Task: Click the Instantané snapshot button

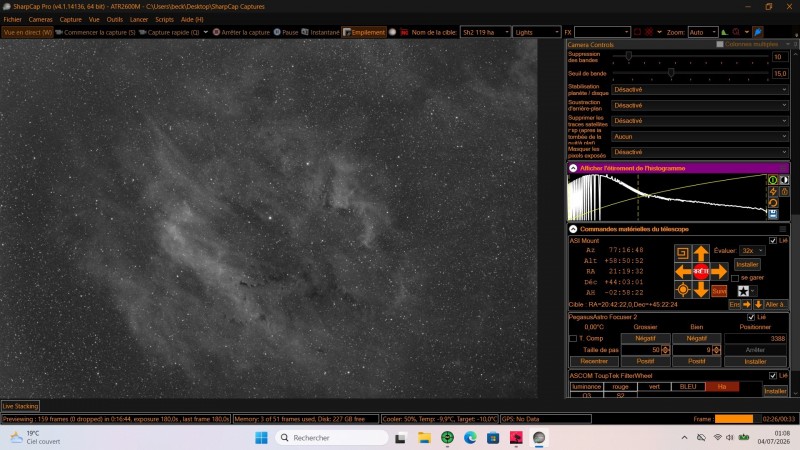Action: [x=320, y=32]
